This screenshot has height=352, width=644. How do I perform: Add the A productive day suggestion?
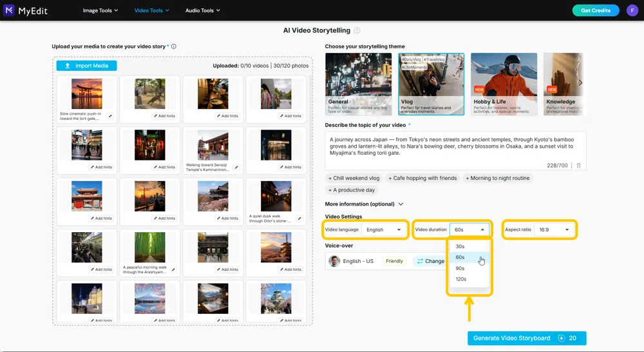click(x=352, y=190)
